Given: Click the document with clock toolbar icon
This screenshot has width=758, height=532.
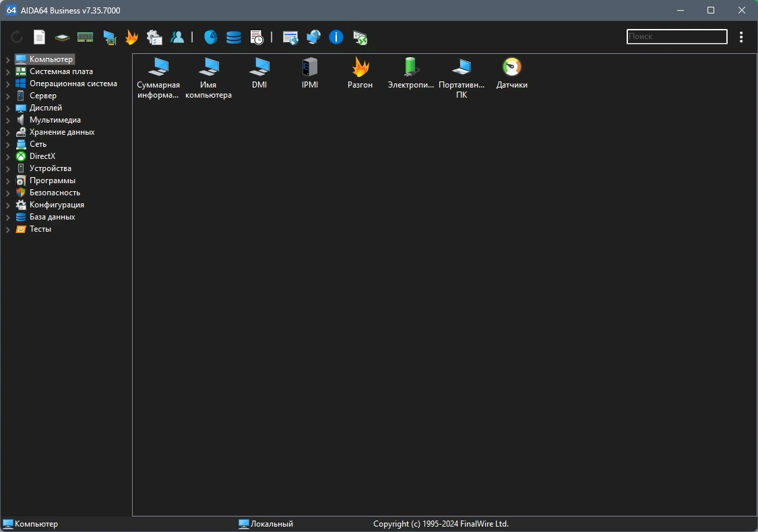Looking at the screenshot, I should 257,37.
